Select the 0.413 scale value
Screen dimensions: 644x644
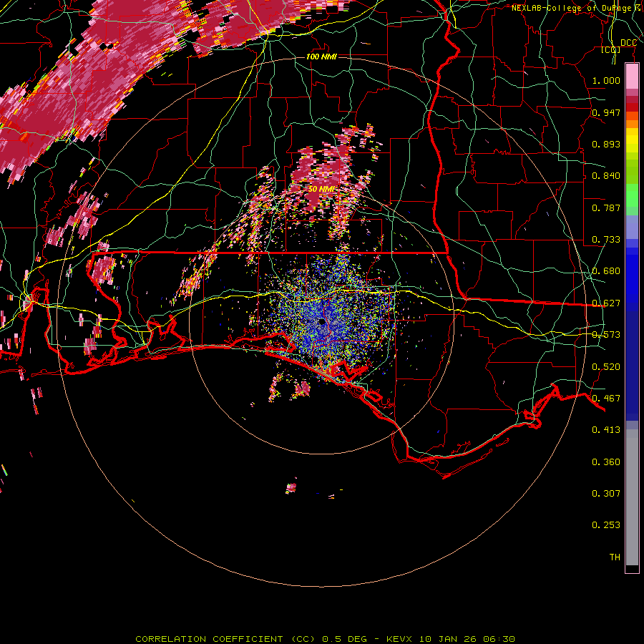pos(606,430)
